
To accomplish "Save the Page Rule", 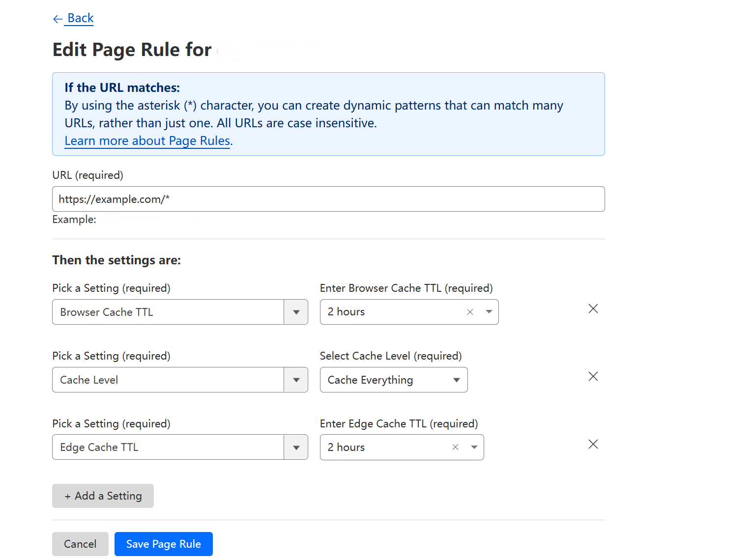I will coord(164,544).
